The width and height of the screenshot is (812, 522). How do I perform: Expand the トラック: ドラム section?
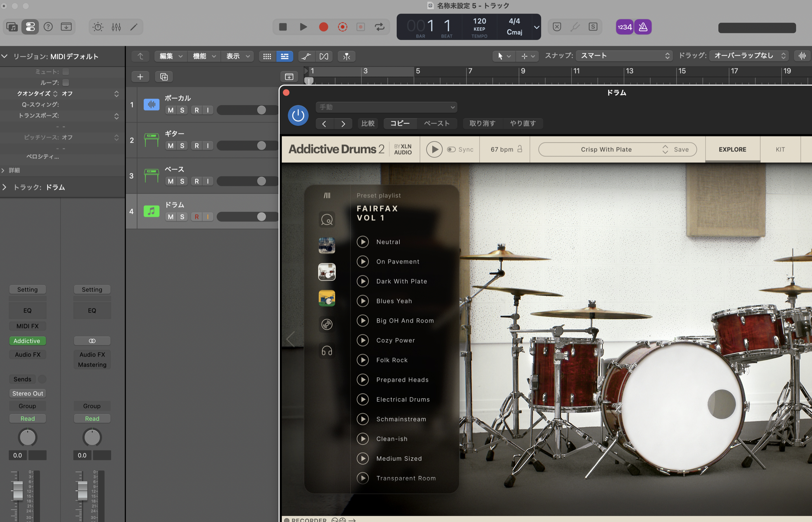pos(4,187)
